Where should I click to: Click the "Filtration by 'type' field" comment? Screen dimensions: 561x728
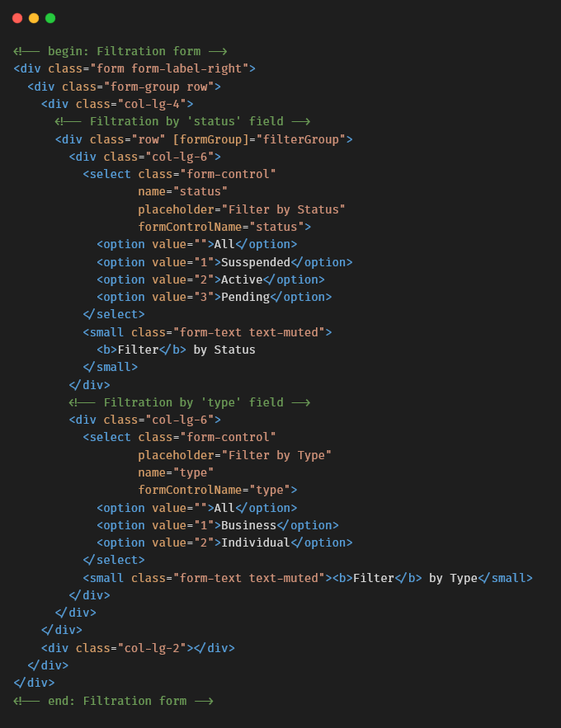pos(190,402)
